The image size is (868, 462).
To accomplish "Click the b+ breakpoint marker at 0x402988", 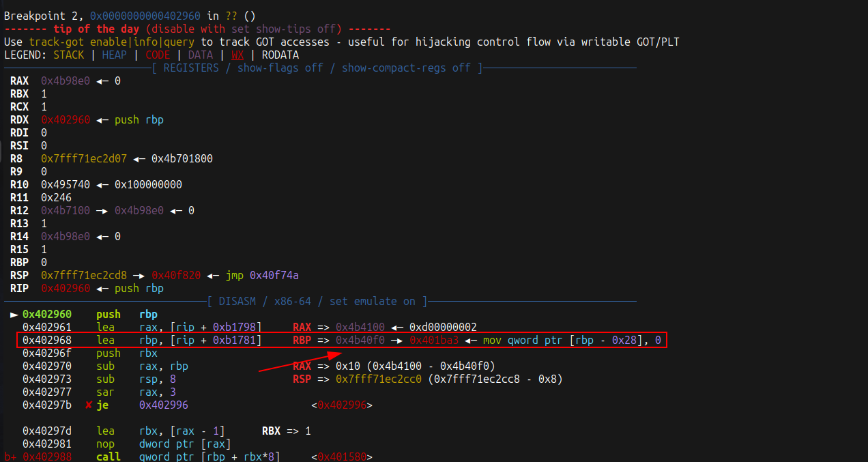I will pos(11,457).
